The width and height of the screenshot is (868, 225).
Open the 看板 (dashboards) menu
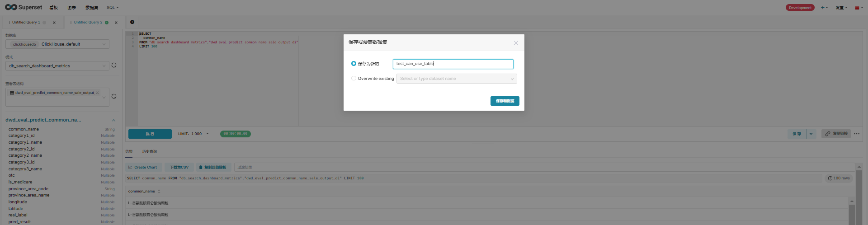point(54,8)
